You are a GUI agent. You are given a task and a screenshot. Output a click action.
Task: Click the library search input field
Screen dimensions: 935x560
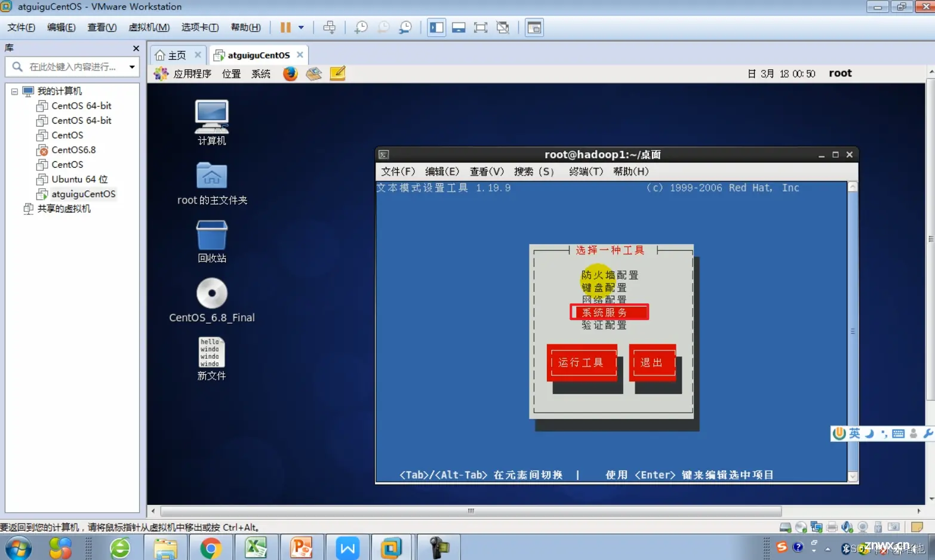(x=72, y=67)
